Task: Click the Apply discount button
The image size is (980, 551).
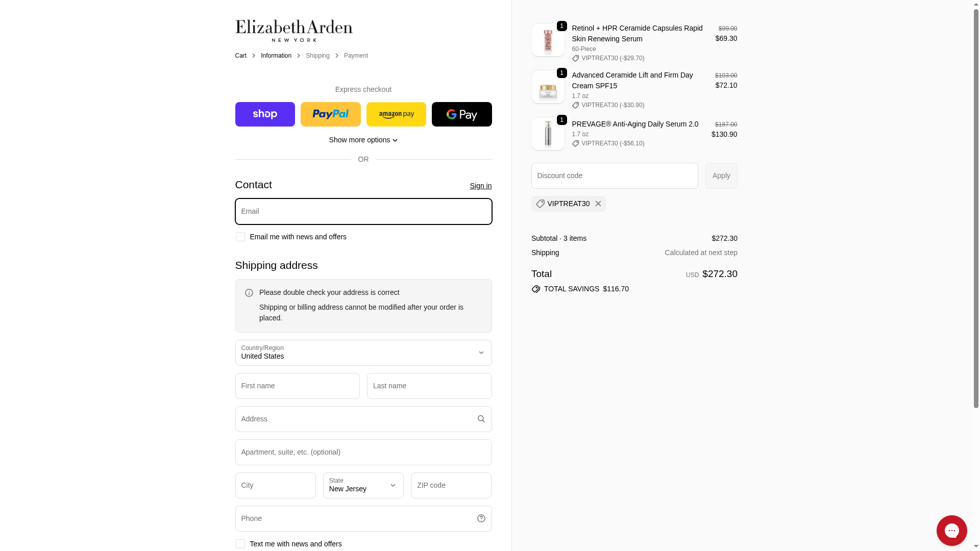Action: tap(721, 176)
